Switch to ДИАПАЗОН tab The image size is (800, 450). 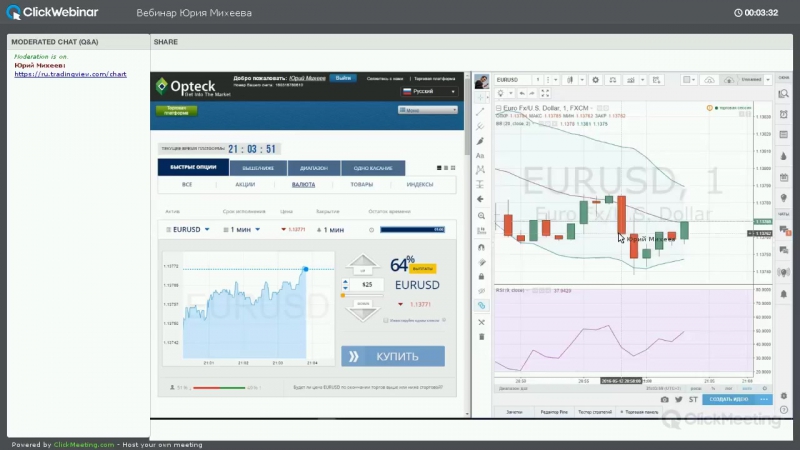pyautogui.click(x=314, y=168)
